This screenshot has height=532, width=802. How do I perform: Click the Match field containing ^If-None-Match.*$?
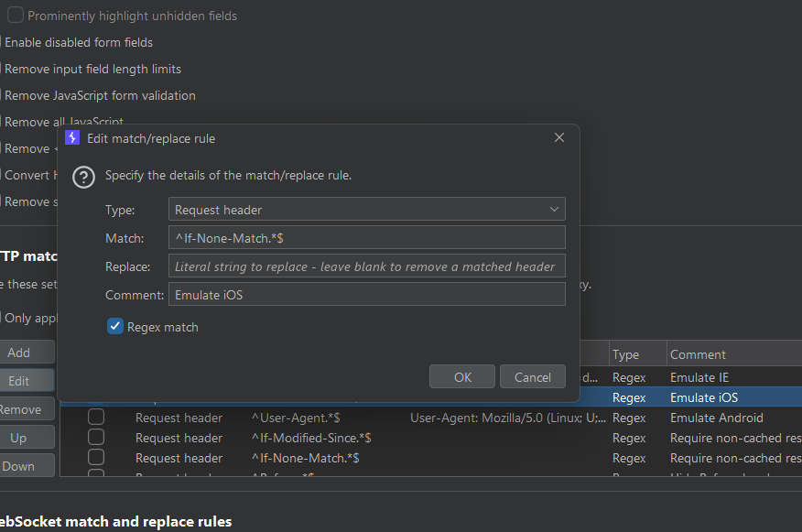pos(367,238)
